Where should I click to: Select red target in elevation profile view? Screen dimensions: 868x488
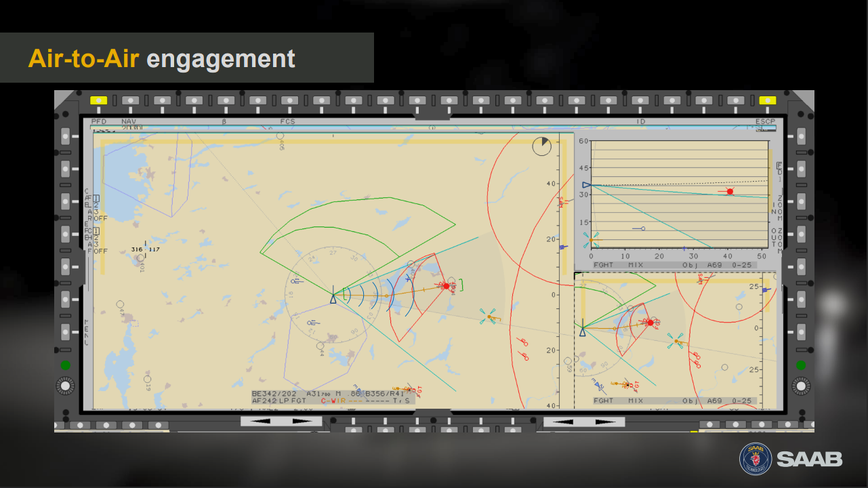tap(730, 192)
